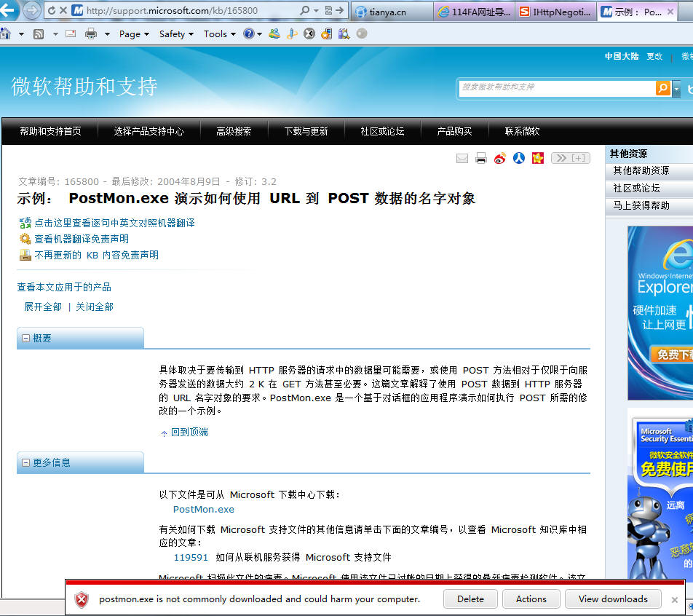Click the Home icon in command bar
This screenshot has height=616, width=693.
click(x=5, y=33)
